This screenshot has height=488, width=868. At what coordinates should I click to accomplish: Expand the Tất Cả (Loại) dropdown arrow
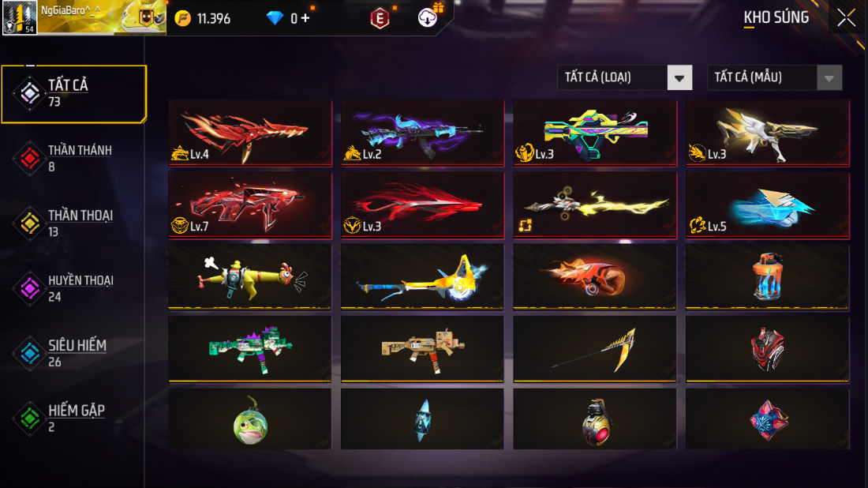(679, 77)
